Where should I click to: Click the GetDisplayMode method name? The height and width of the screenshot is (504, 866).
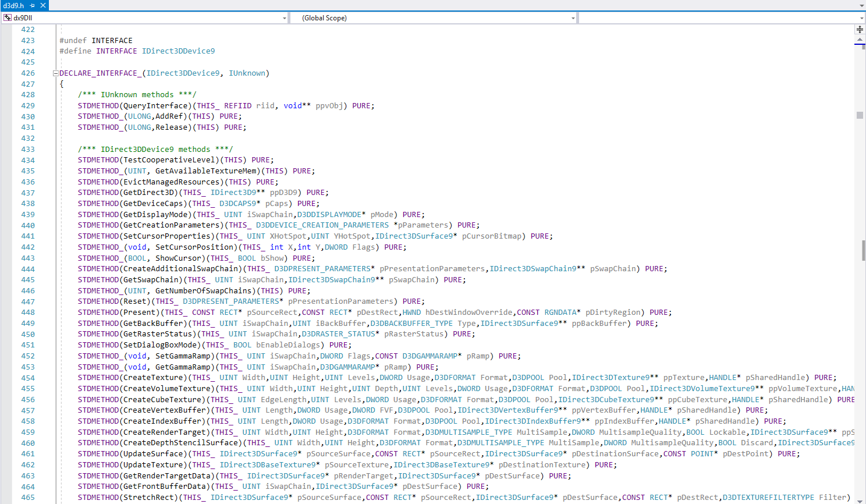[155, 215]
